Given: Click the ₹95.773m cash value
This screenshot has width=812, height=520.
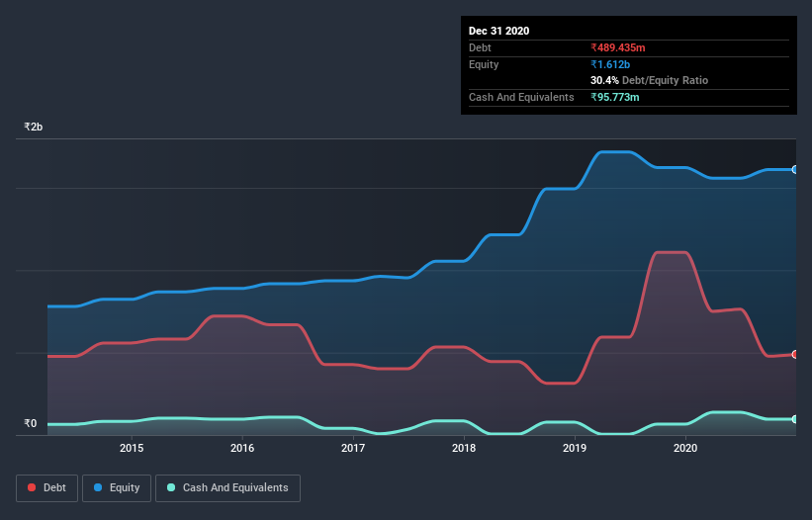Looking at the screenshot, I should [615, 97].
